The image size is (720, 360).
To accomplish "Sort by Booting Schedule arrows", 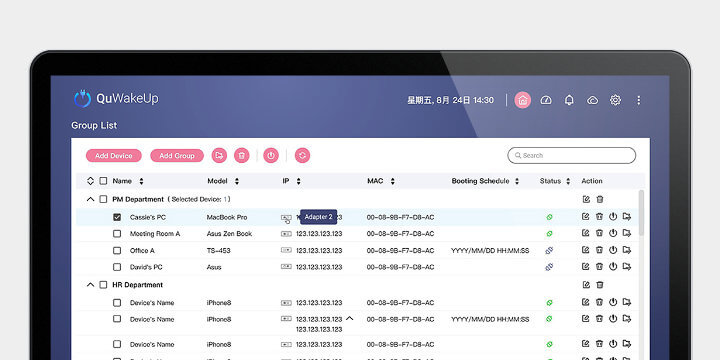I will point(517,181).
